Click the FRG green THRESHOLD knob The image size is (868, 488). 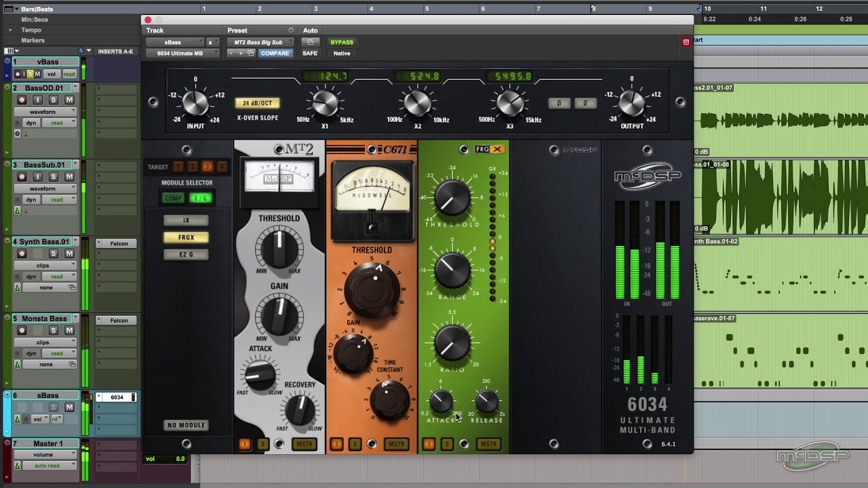click(452, 197)
